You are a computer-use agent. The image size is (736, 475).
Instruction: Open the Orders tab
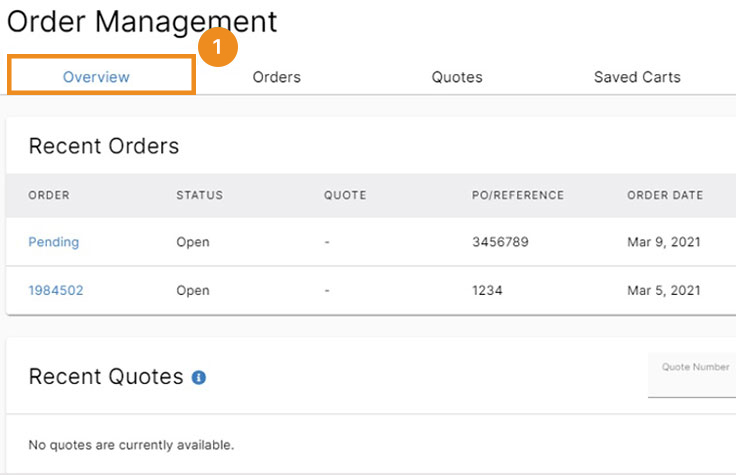point(277,77)
